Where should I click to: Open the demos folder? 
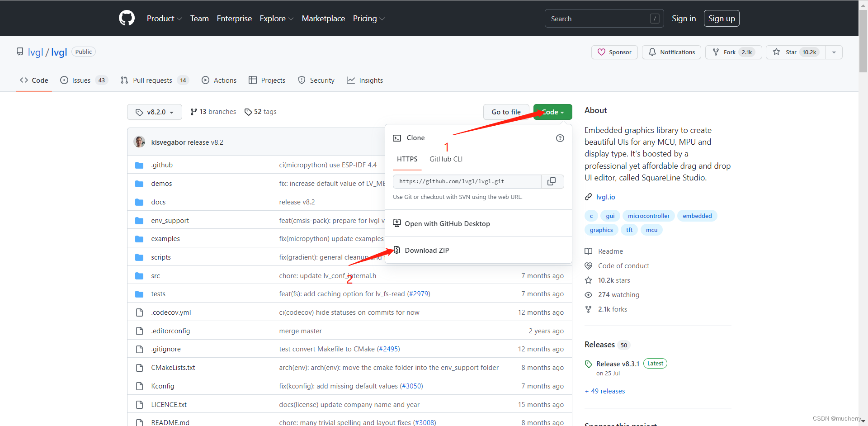[x=161, y=184]
